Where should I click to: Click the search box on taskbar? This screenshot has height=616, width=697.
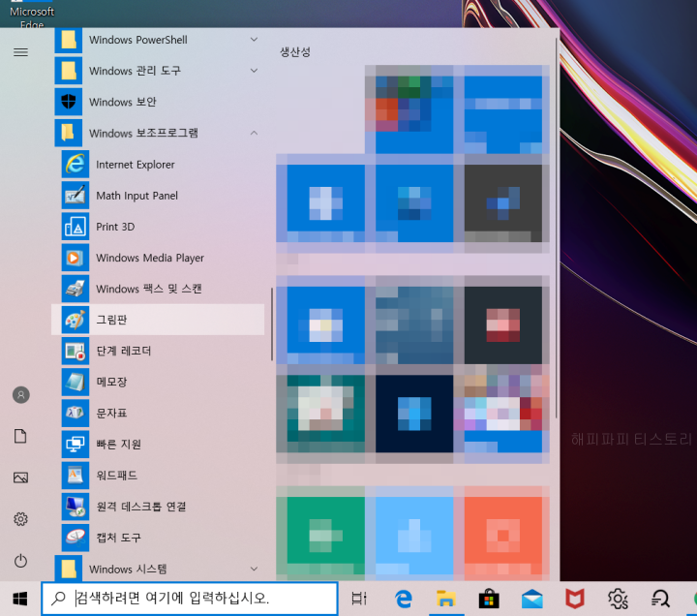tap(190, 599)
